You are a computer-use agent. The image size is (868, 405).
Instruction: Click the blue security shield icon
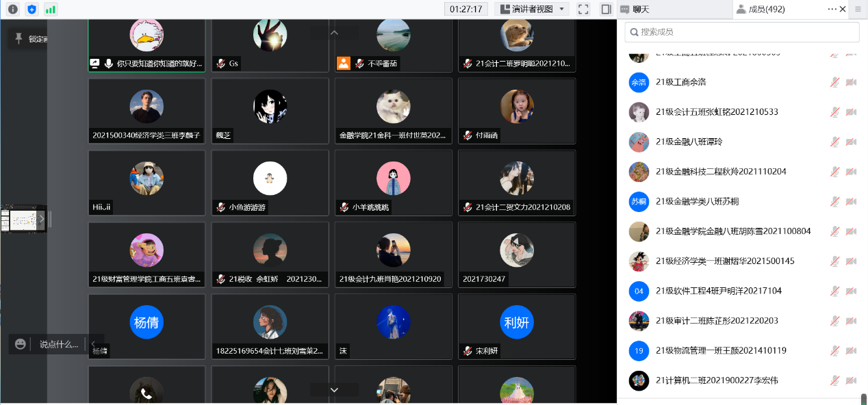tap(31, 9)
